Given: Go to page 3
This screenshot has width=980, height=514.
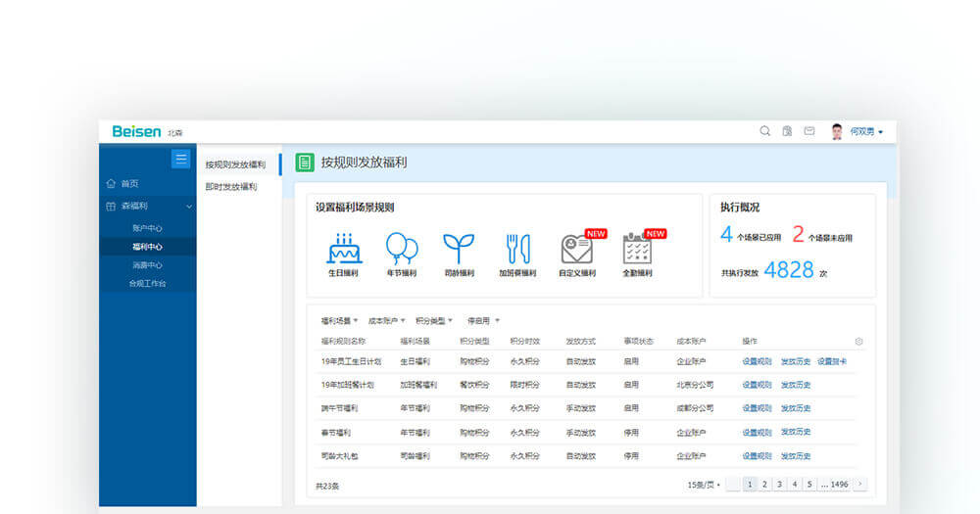Looking at the screenshot, I should point(779,485).
